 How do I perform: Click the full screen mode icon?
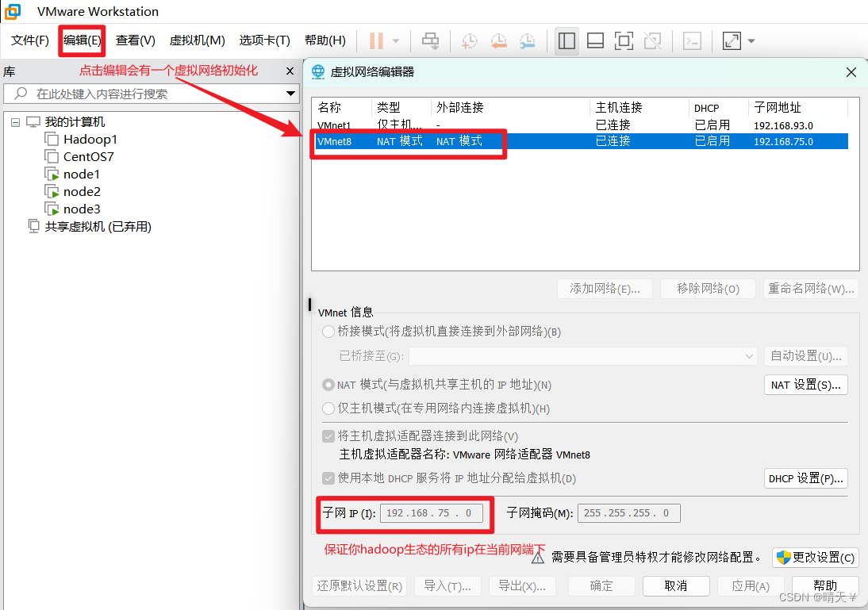pyautogui.click(x=624, y=40)
